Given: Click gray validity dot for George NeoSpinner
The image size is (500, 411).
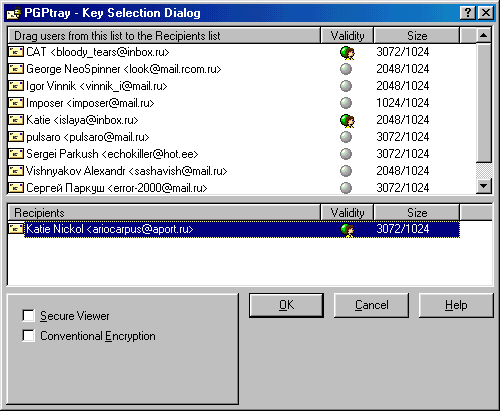Looking at the screenshot, I should point(346,69).
